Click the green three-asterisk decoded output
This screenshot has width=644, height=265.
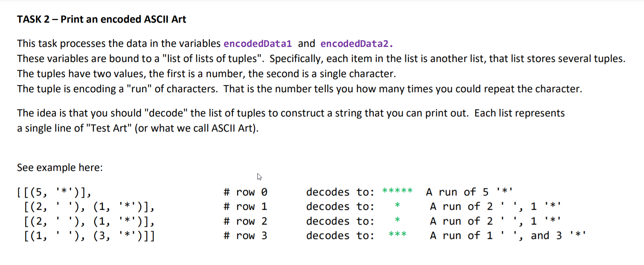point(398,235)
